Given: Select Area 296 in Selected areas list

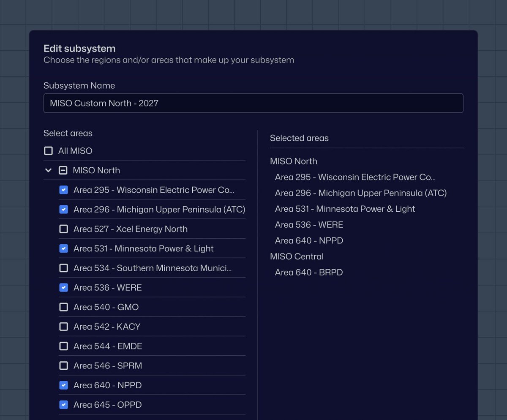Looking at the screenshot, I should pos(361,193).
